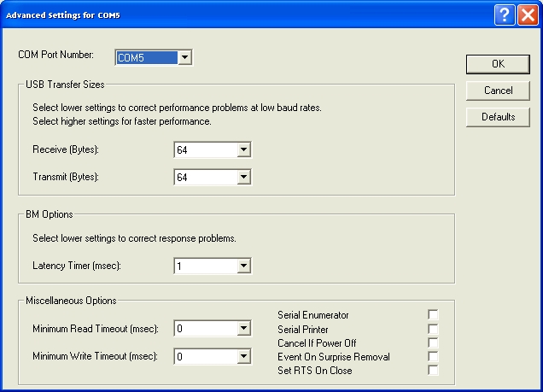This screenshot has height=392, width=543.
Task: Open the COM Port Number dropdown arrow
Action: click(x=185, y=57)
